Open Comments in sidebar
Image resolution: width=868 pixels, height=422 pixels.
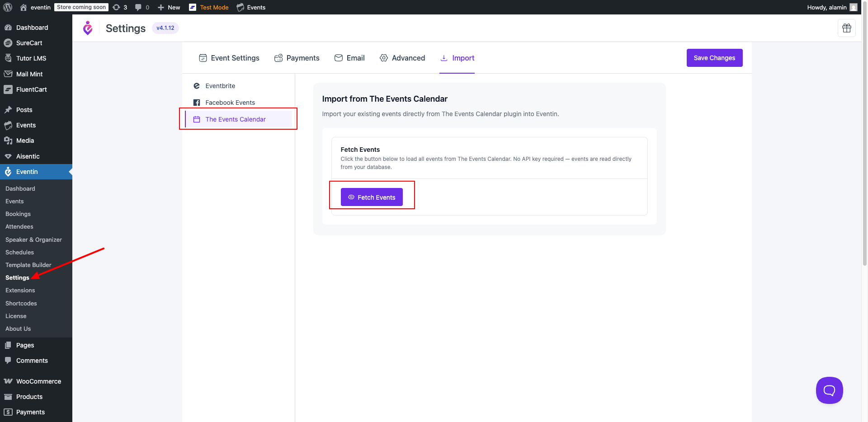(36, 361)
